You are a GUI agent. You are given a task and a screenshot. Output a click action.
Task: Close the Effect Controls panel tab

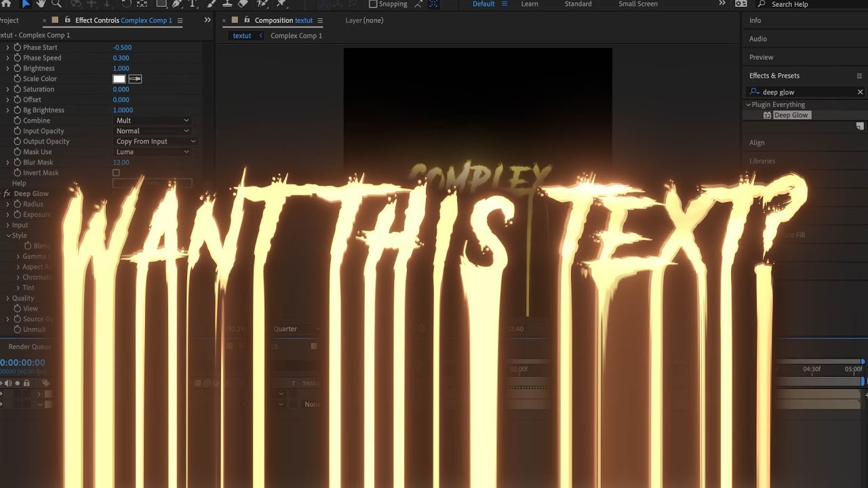point(45,20)
